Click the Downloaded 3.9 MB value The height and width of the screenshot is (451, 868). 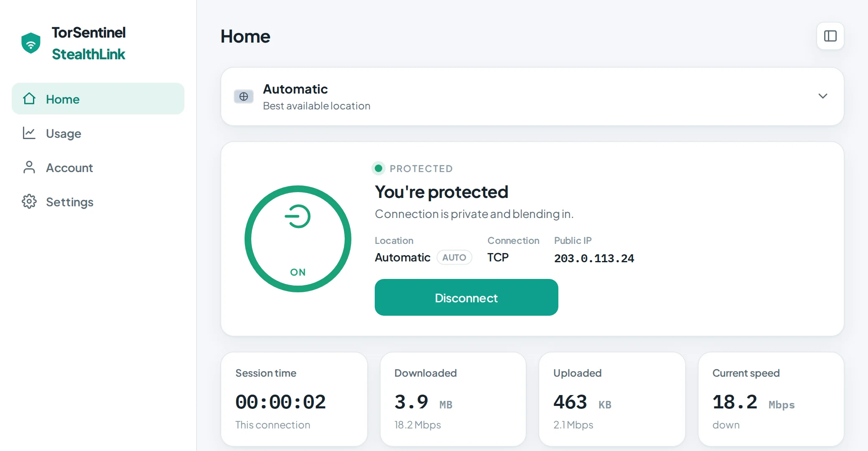423,402
